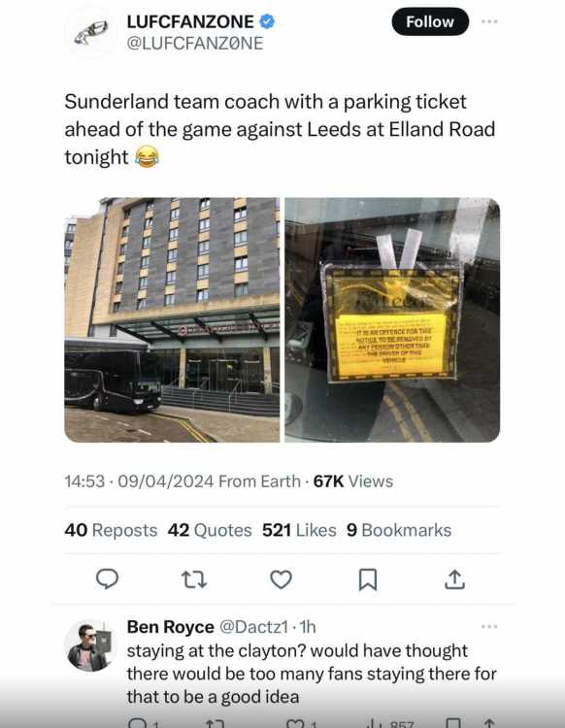Repost the tweet using the retweet icon
This screenshot has width=565, height=728.
click(194, 579)
